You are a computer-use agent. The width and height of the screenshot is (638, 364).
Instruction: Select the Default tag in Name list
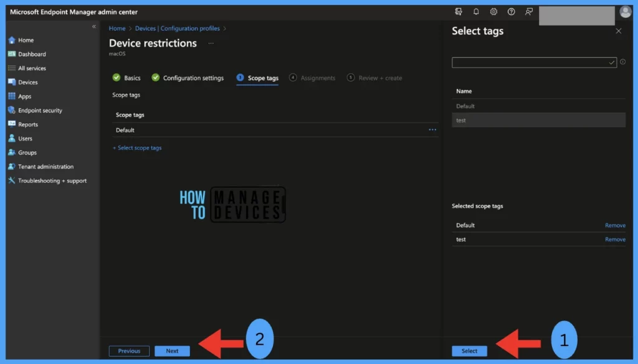pyautogui.click(x=538, y=106)
